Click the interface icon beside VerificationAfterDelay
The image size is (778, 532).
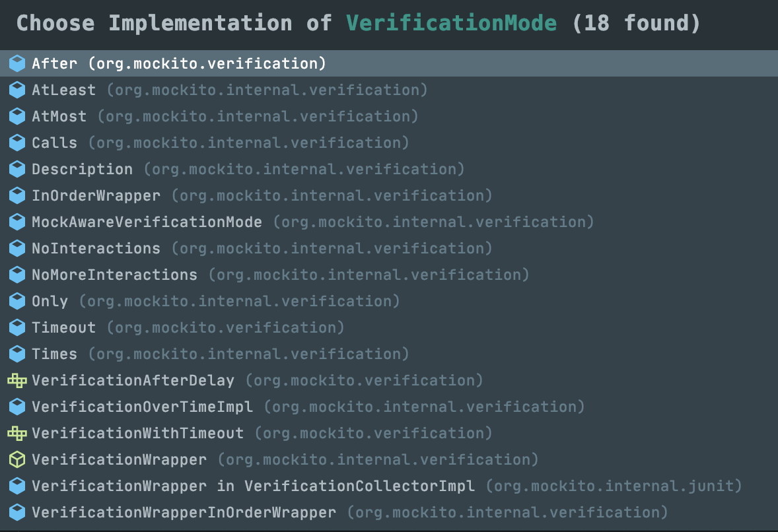[17, 380]
